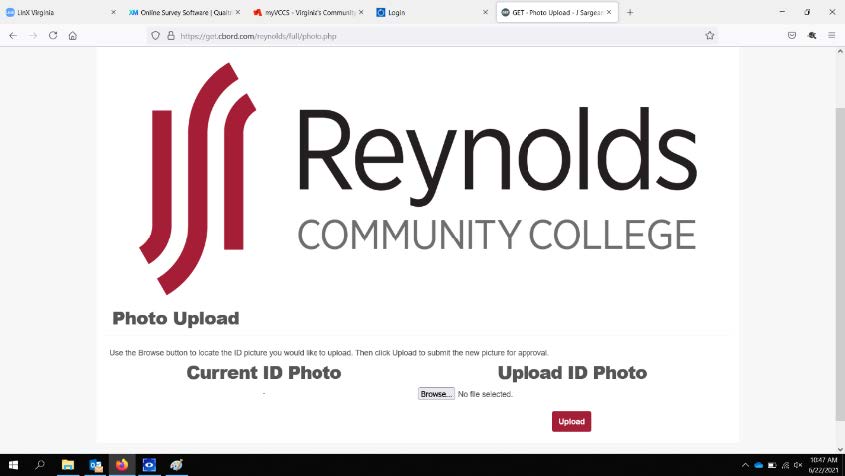The width and height of the screenshot is (845, 476).
Task: Close the Login tab
Action: (x=485, y=12)
